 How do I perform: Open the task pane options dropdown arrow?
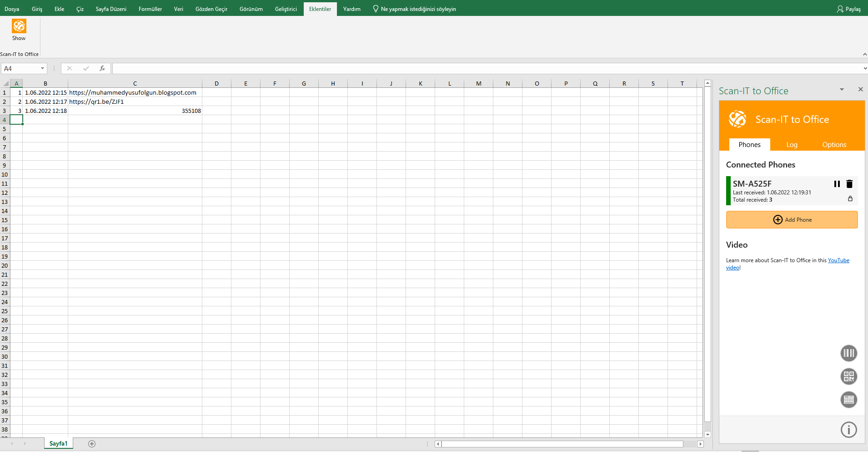[x=842, y=89]
